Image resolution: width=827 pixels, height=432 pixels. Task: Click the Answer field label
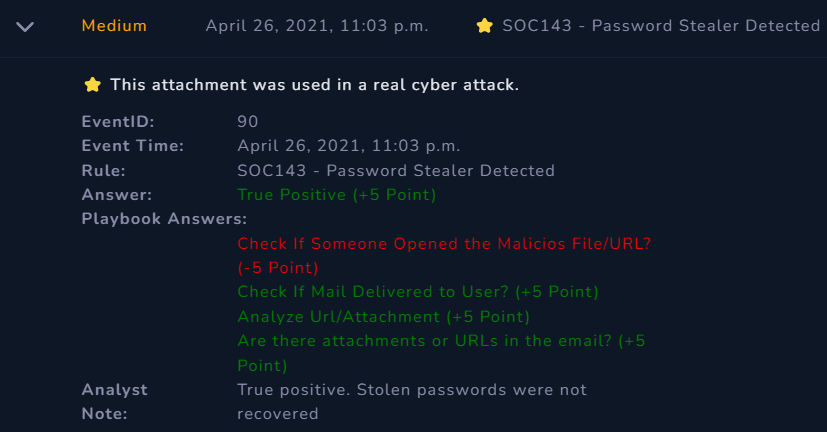(116, 195)
